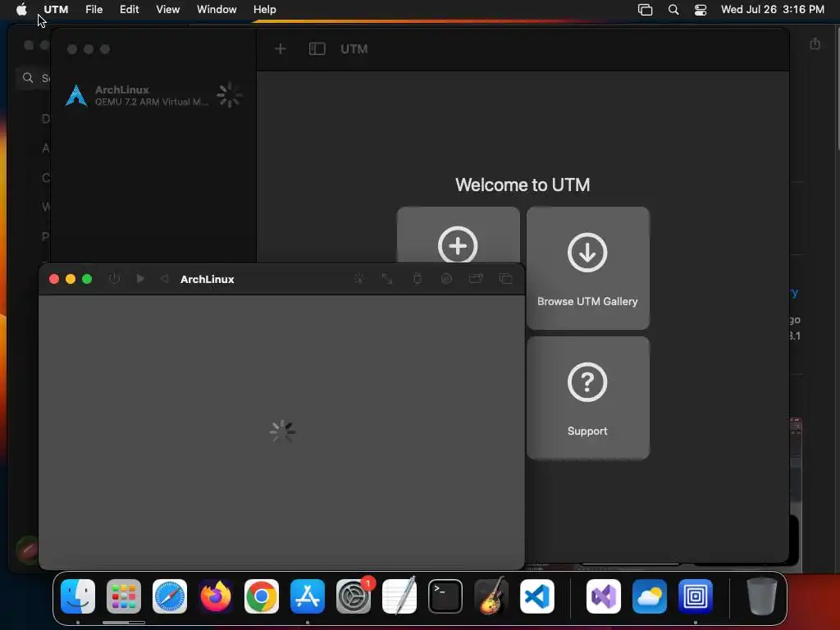The width and height of the screenshot is (840, 630).
Task: Click the date and time in menu bar
Action: tap(773, 10)
